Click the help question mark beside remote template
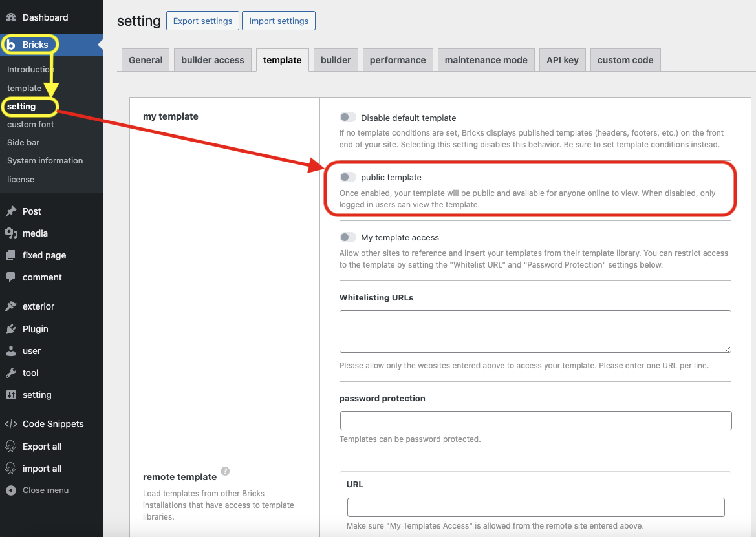This screenshot has height=537, width=756. point(225,471)
